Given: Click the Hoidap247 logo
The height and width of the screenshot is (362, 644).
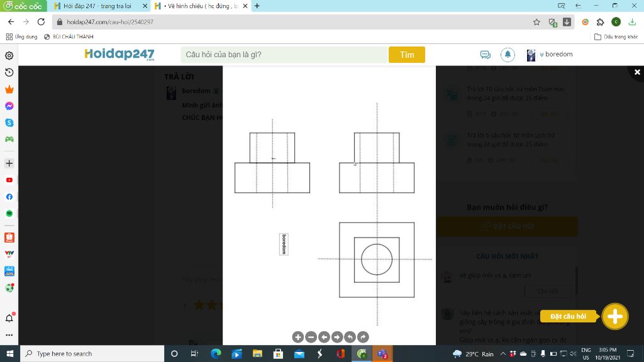Looking at the screenshot, I should [119, 54].
